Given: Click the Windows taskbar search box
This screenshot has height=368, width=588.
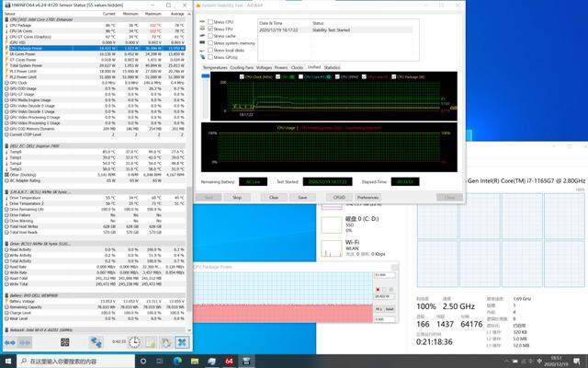Looking at the screenshot, I should pos(76,362).
